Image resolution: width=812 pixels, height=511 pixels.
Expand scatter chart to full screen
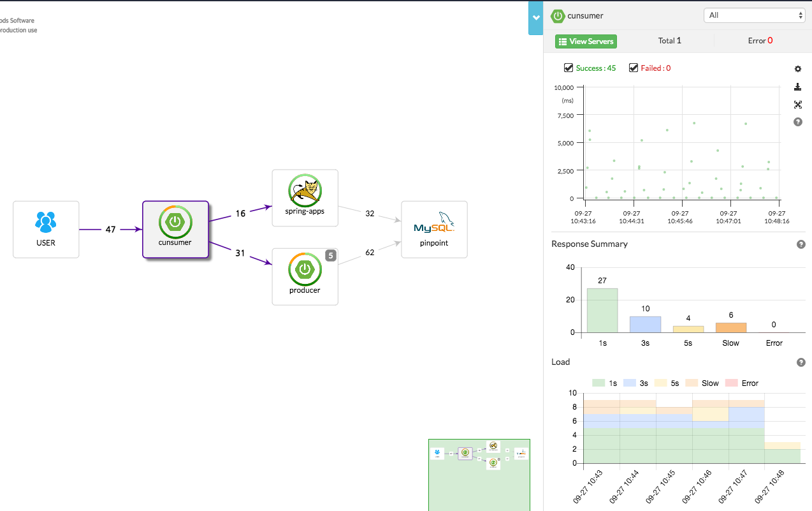pyautogui.click(x=797, y=105)
